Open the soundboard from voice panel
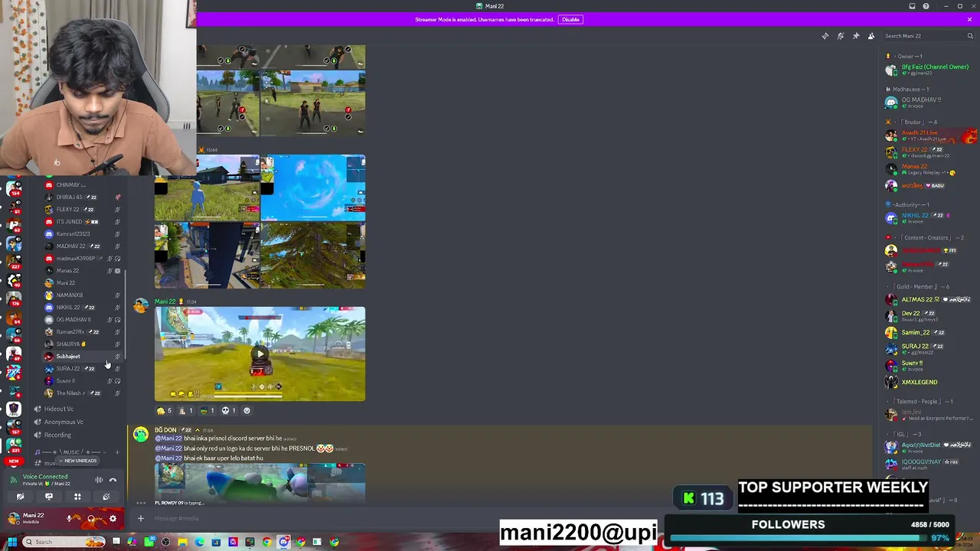The width and height of the screenshot is (980, 551). pos(106,497)
